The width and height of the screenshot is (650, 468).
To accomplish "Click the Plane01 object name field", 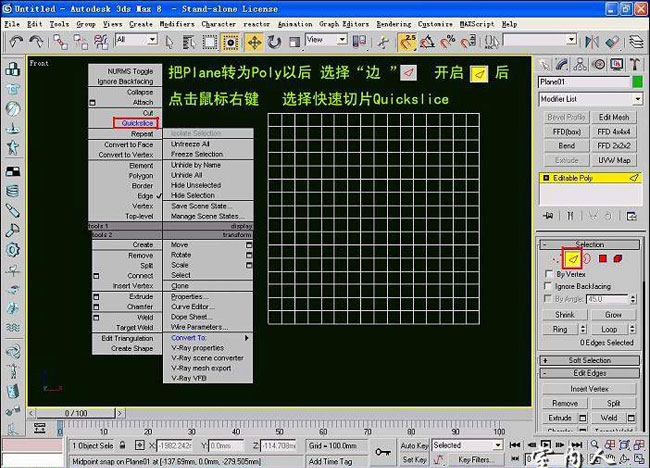I will (585, 82).
